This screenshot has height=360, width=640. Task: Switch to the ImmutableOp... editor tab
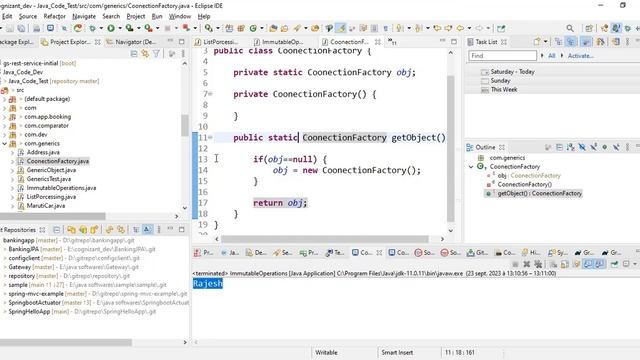(x=278, y=42)
